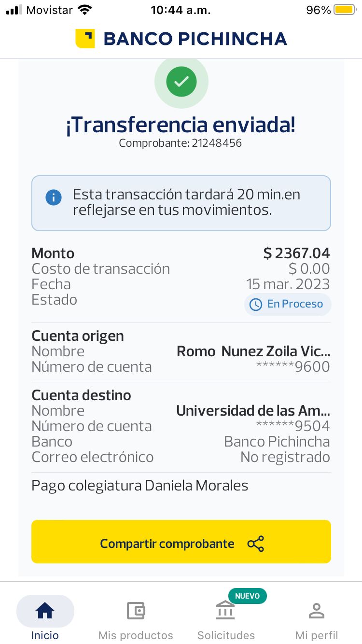Tap the Solicitudes bank building icon
The image size is (362, 644).
click(225, 611)
